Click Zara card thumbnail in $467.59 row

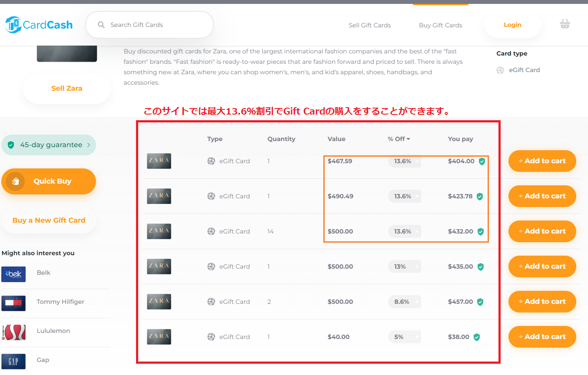pyautogui.click(x=159, y=161)
